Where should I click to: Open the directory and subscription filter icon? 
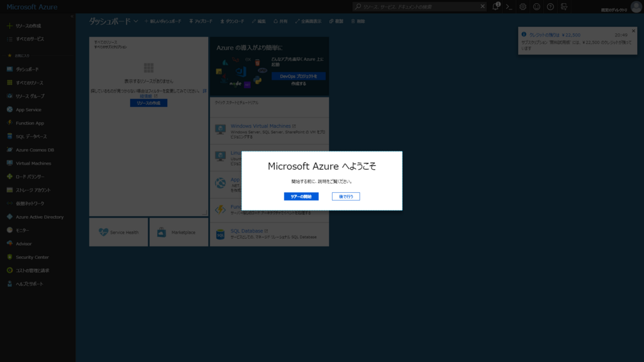click(x=564, y=6)
